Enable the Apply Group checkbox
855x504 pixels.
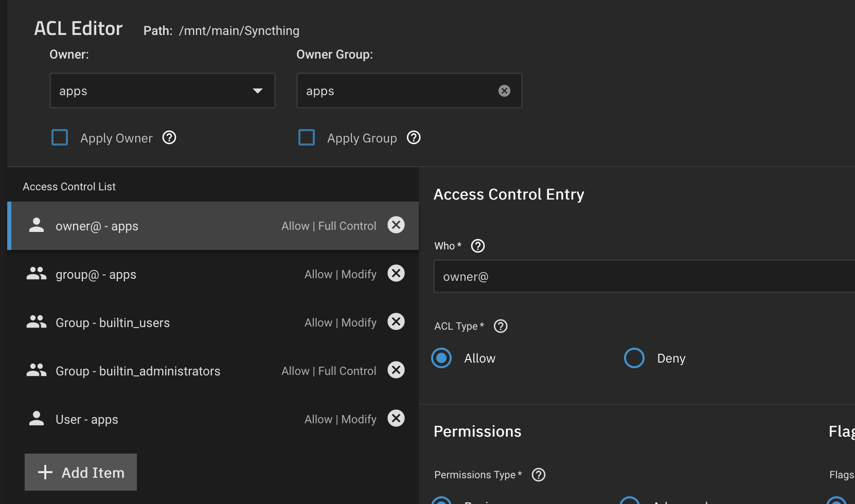pyautogui.click(x=307, y=137)
